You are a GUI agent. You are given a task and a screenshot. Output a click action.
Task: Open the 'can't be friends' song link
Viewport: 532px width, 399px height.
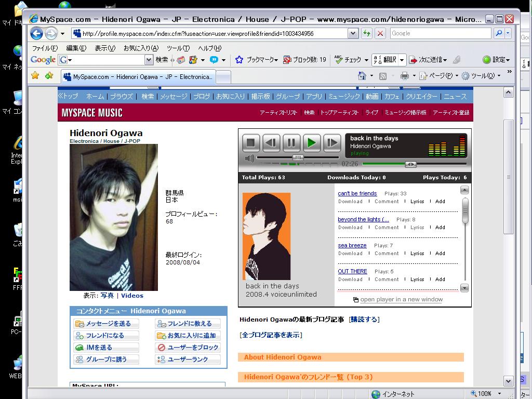357,193
